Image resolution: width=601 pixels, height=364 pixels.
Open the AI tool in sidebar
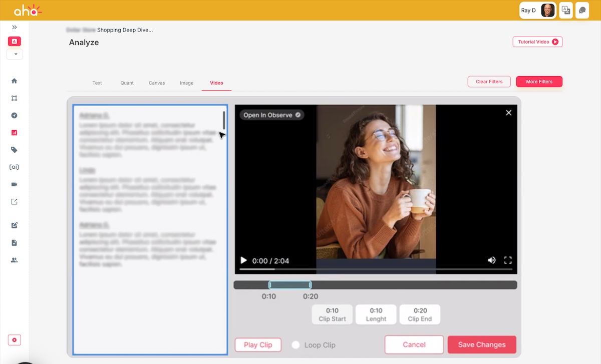pyautogui.click(x=14, y=167)
